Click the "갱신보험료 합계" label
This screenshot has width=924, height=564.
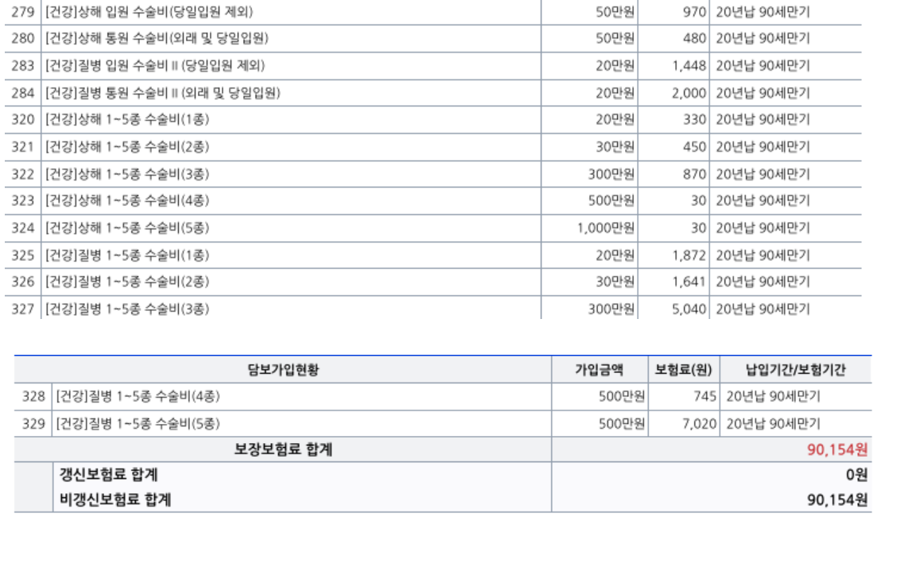coord(109,474)
